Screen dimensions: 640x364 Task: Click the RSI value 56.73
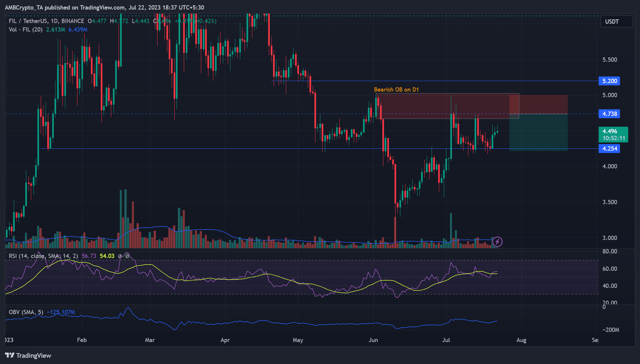pyautogui.click(x=89, y=256)
